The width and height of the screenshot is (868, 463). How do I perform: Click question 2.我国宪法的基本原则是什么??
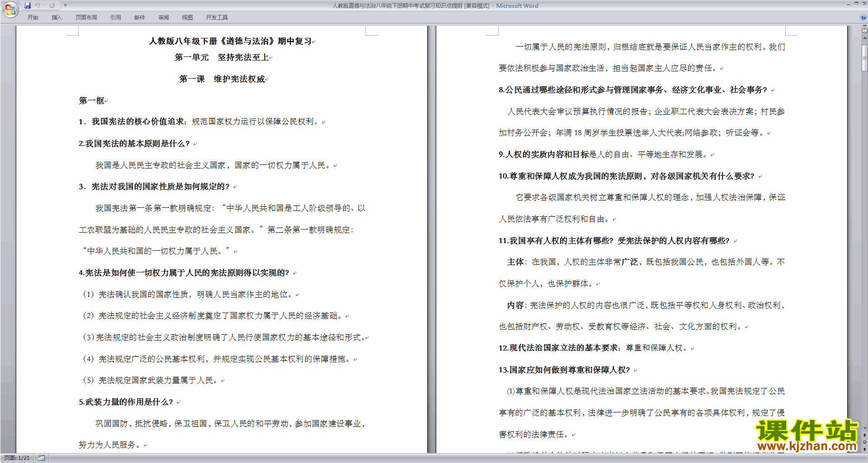(x=134, y=144)
